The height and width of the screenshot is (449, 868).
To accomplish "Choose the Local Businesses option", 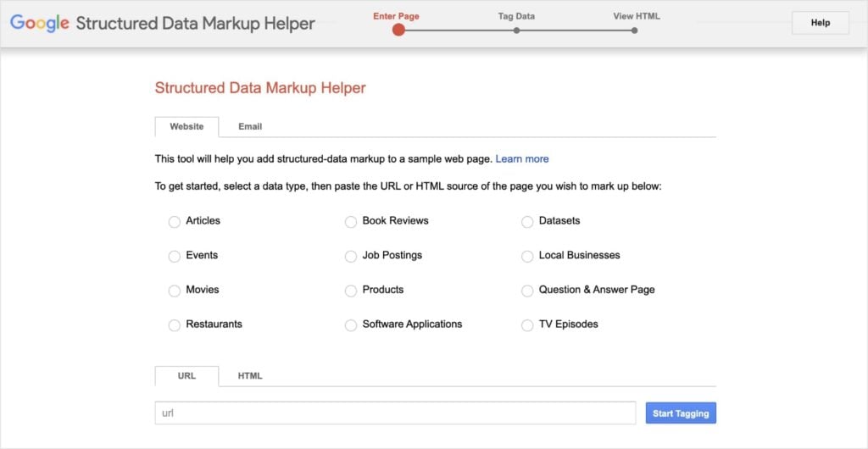I will (x=527, y=257).
